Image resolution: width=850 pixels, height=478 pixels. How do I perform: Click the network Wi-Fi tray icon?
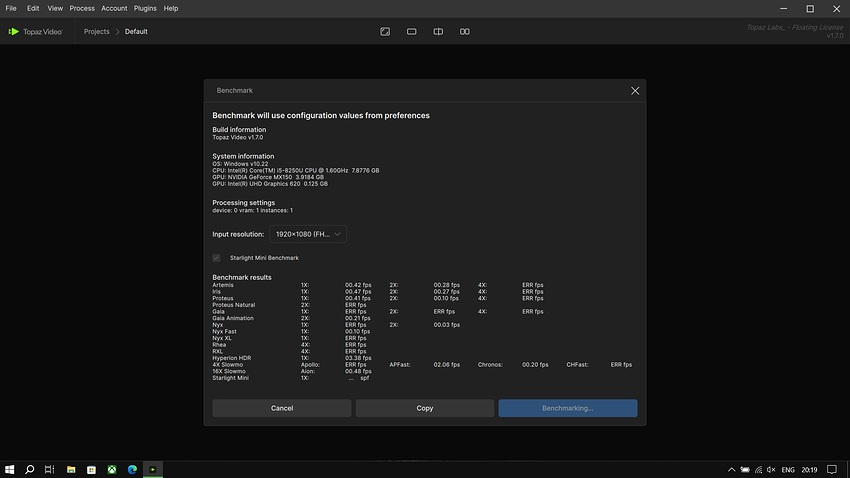758,469
